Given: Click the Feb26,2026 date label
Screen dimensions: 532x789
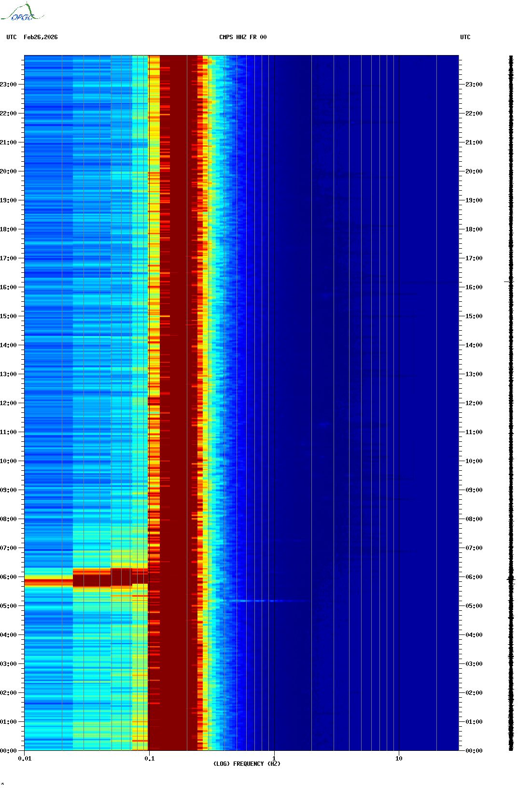Looking at the screenshot, I should (41, 37).
